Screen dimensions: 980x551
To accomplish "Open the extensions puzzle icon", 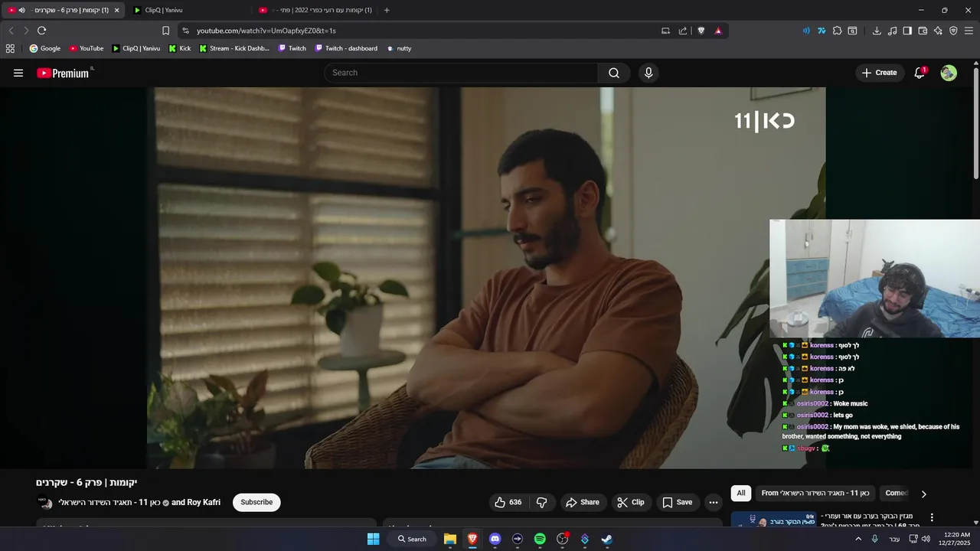I will pos(837,31).
